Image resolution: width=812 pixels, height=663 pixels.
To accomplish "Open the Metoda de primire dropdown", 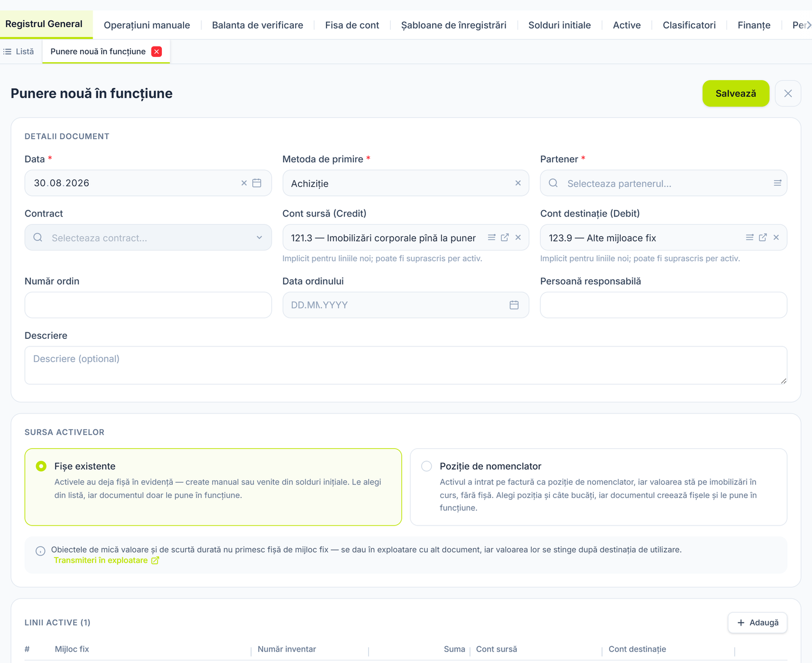I will 406,183.
